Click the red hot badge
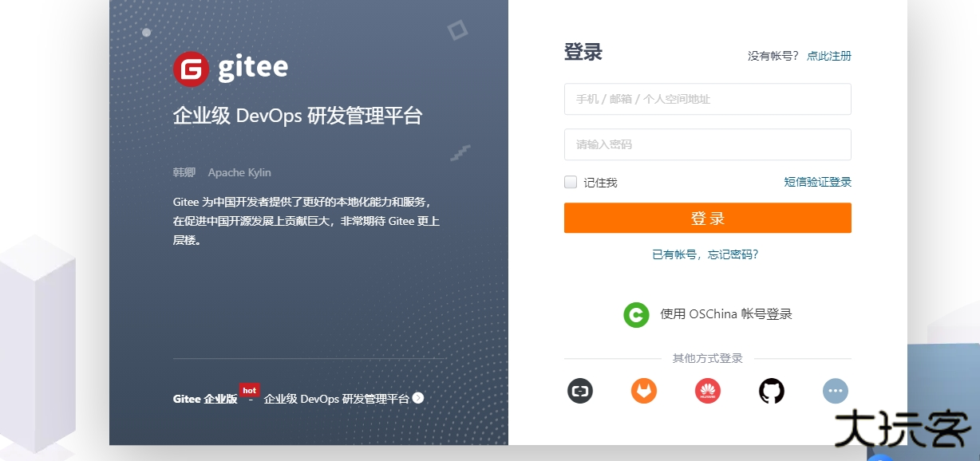Viewport: 980px width, 461px height. pos(250,390)
